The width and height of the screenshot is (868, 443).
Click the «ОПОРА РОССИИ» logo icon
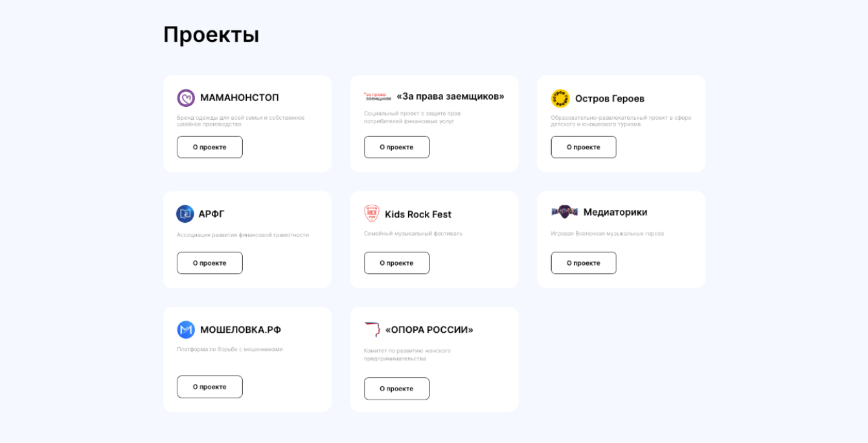coord(372,330)
